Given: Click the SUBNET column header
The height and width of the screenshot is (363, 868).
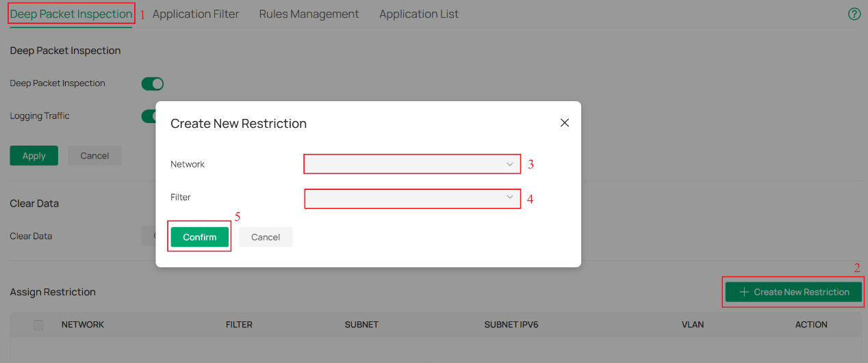Looking at the screenshot, I should pos(361,325).
